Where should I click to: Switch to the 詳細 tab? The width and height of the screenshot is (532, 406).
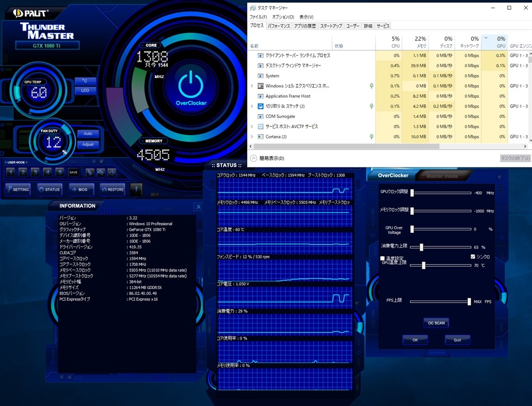coord(368,26)
